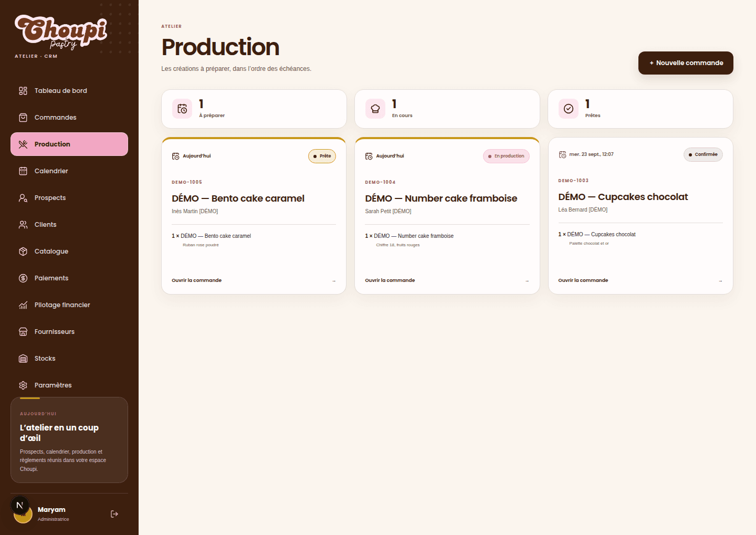Click the Paiements dollar icon
Screen dimensions: 756x535
click(x=23, y=278)
